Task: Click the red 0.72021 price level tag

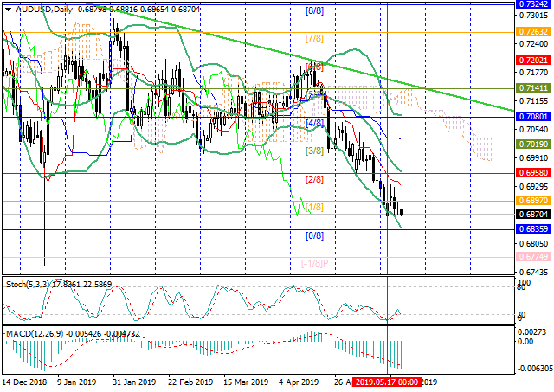Action: point(535,61)
